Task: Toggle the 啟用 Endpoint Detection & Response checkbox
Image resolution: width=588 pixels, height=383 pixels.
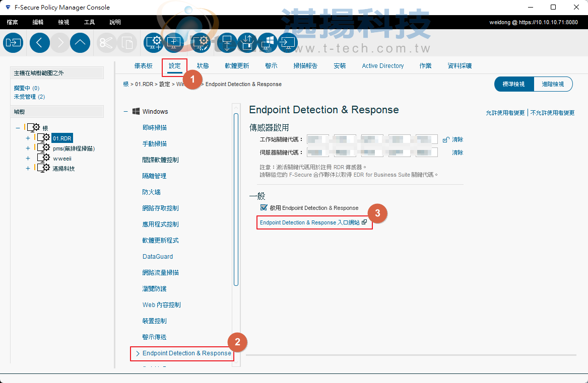Action: click(x=264, y=208)
